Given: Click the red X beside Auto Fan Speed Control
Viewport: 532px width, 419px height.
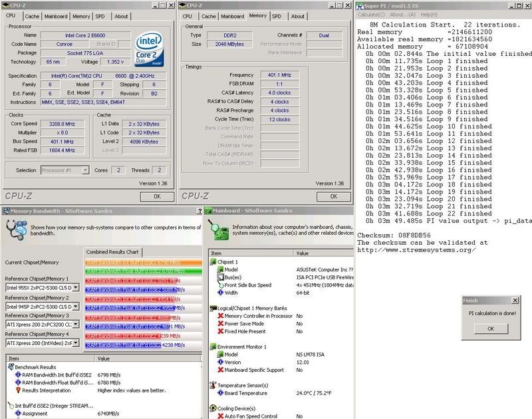Looking at the screenshot, I should (x=220, y=416).
